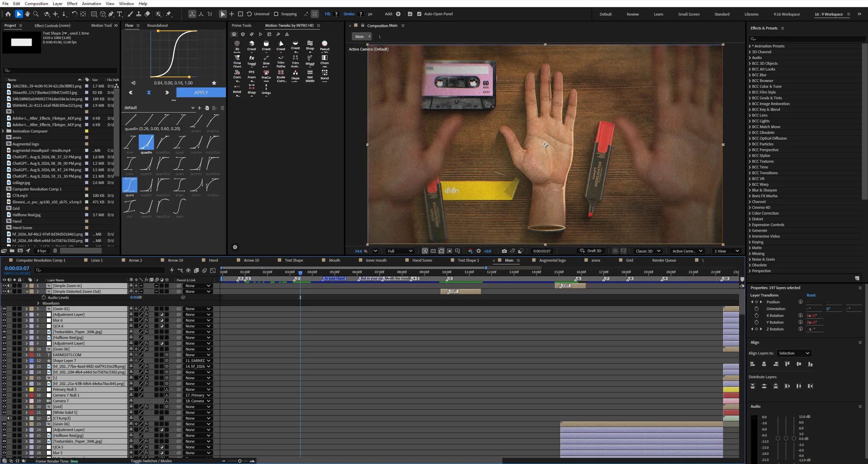Expand the Waveform property
The height and width of the screenshot is (464, 868).
[38, 303]
